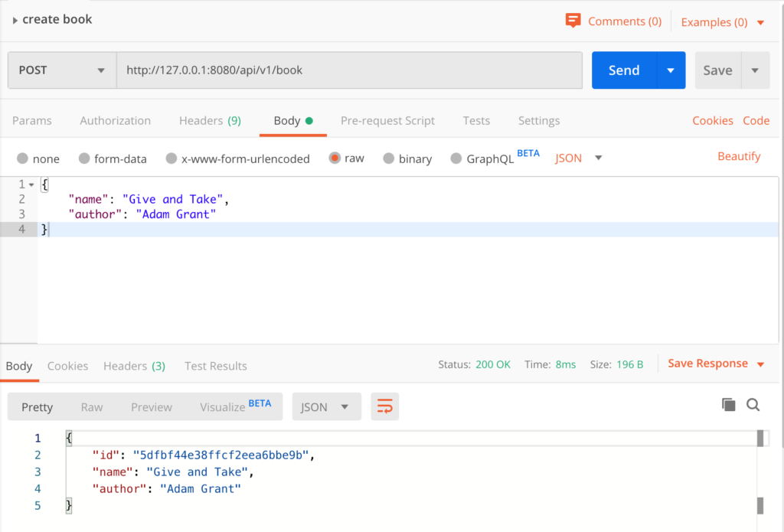Open the Pre-request Script tab
Image resolution: width=784 pixels, height=532 pixels.
pos(387,120)
